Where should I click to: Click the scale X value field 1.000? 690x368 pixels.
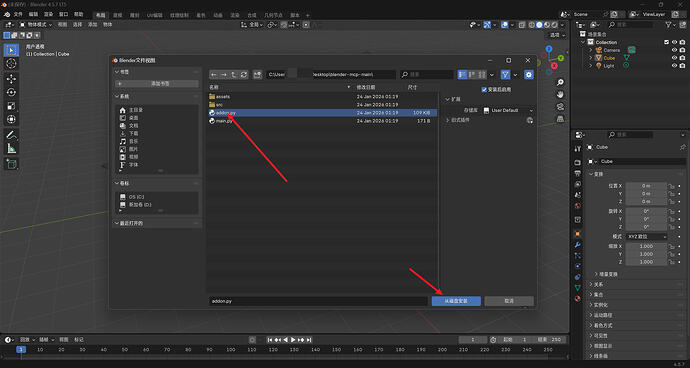click(x=646, y=246)
